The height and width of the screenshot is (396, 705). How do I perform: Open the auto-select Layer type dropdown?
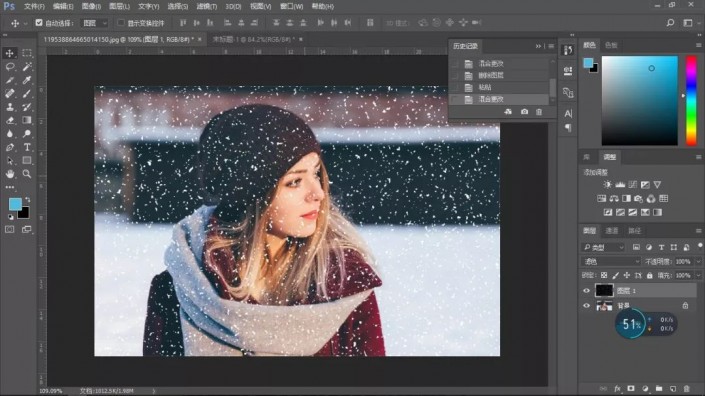point(94,22)
